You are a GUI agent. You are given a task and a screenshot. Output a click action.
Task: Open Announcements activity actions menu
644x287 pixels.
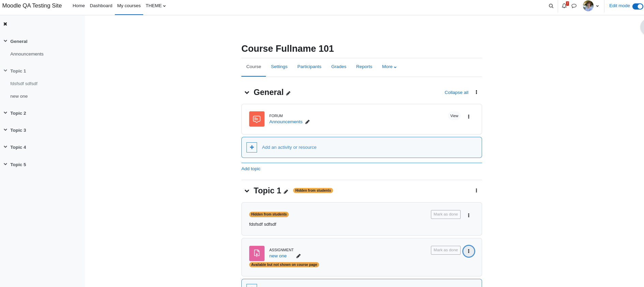click(469, 116)
